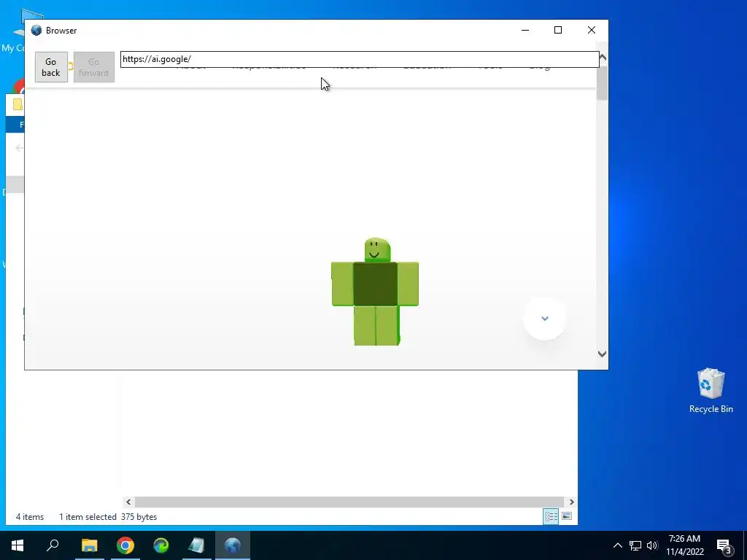Open the Recycle Bin desktop icon
Viewport: 747px width, 560px height.
(711, 391)
